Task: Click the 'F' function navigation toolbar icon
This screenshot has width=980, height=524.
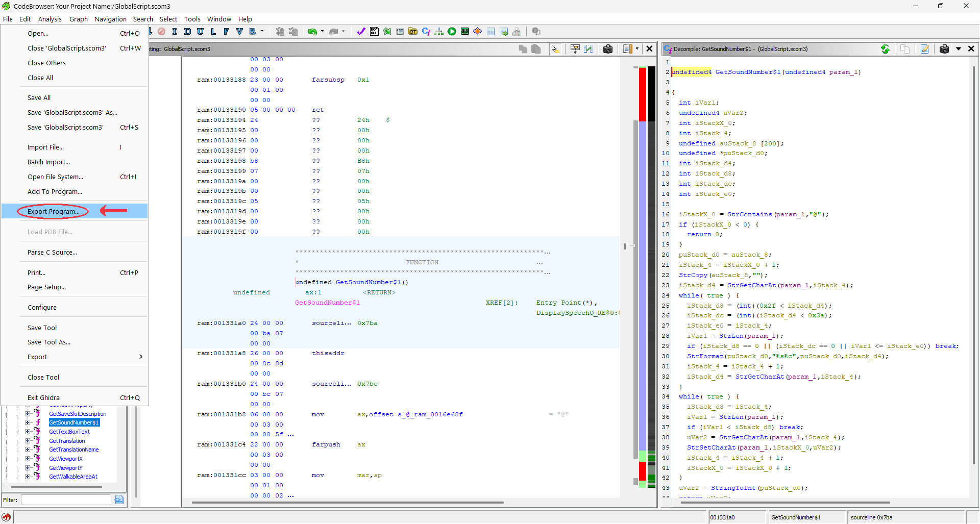Action: point(226,32)
